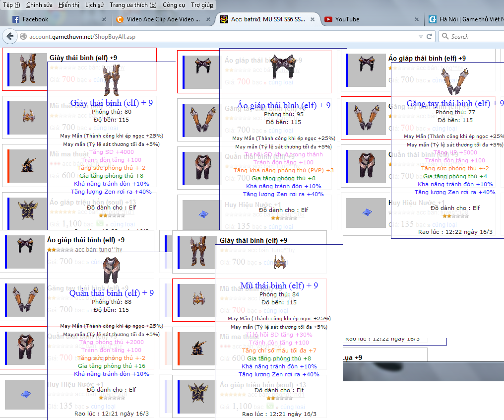
Task: Open the Công cụ menu
Action: 174,5
